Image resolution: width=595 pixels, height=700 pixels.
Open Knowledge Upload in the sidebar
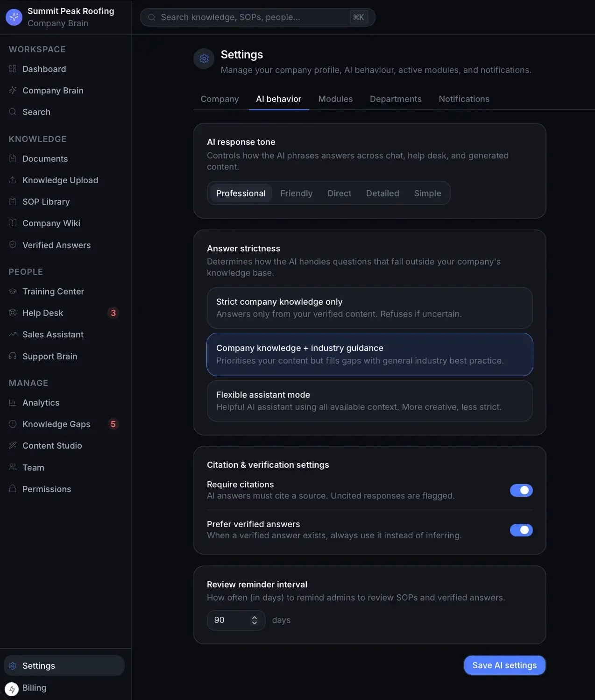coord(64,180)
